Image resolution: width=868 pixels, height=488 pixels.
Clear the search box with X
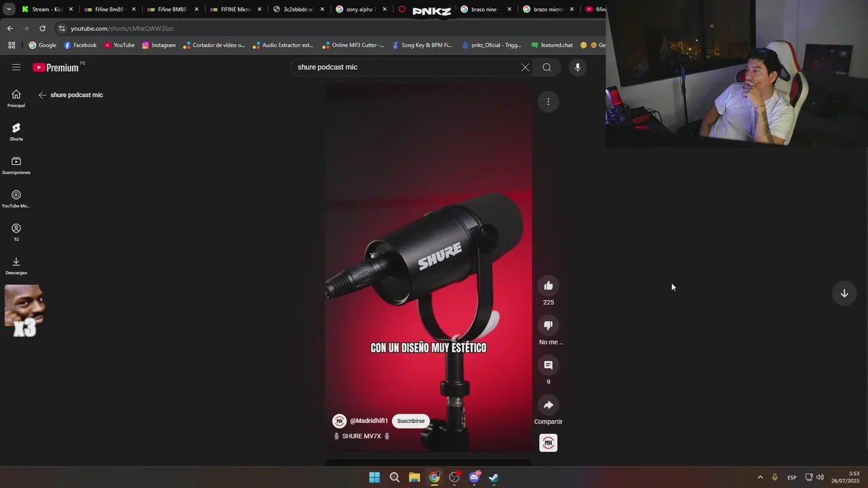coord(525,67)
